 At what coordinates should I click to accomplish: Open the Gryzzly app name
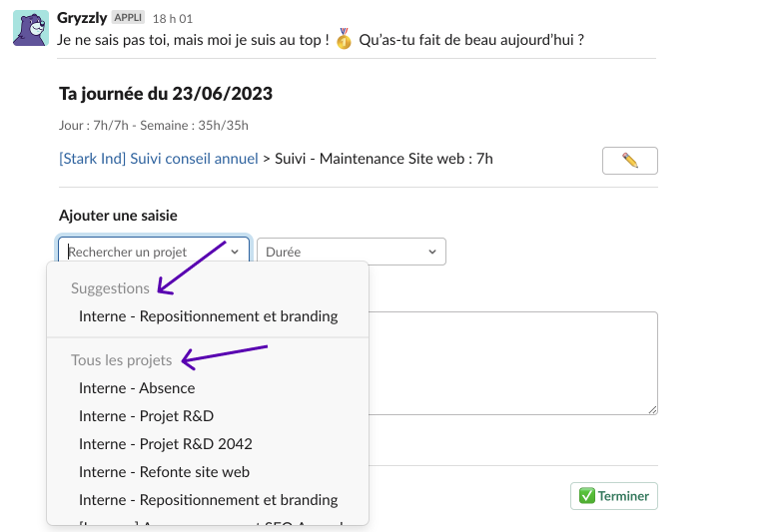(82, 18)
